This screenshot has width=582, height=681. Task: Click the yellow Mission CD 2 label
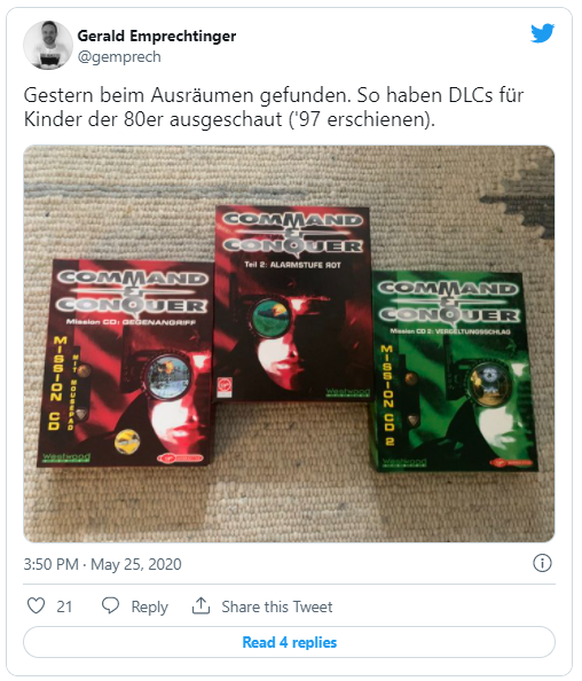(387, 395)
